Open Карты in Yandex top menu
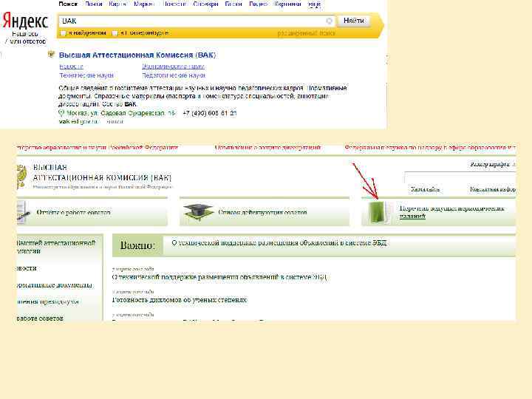 (x=117, y=4)
